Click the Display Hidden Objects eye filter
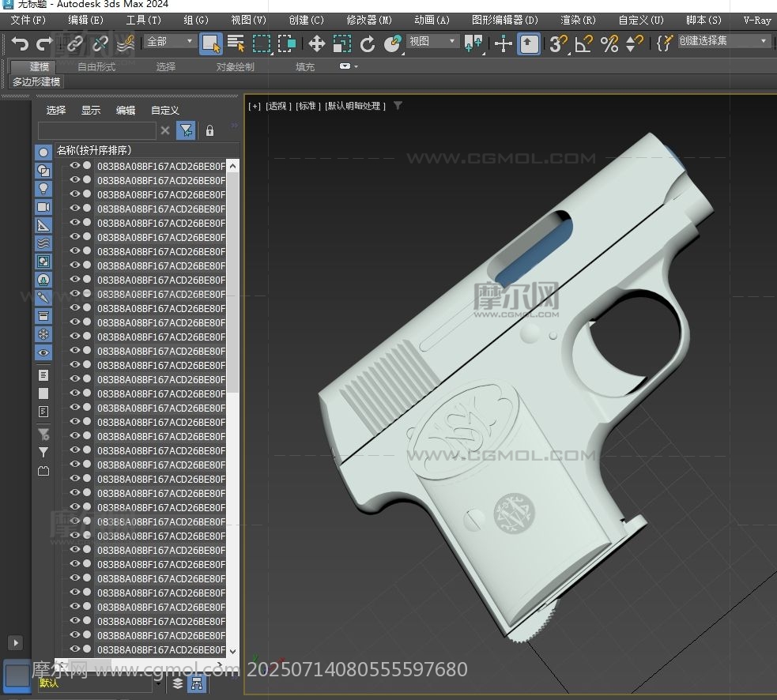777x700 pixels. pos(43,352)
